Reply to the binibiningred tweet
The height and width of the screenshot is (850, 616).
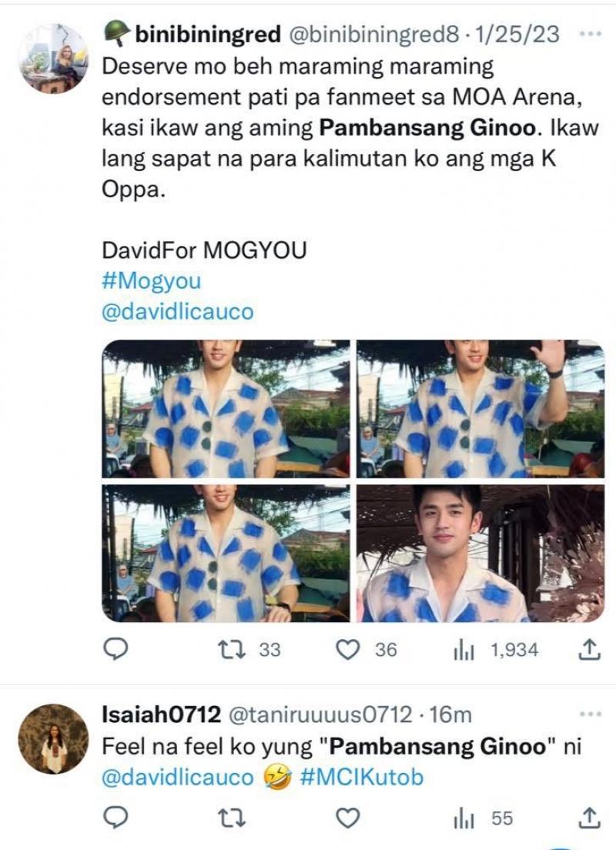[115, 651]
